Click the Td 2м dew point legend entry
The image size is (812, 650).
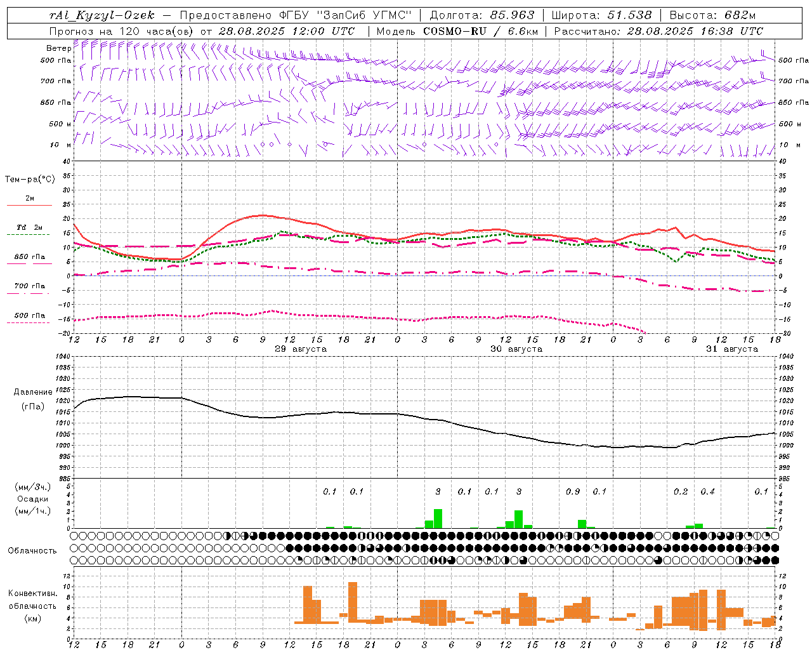pos(29,228)
